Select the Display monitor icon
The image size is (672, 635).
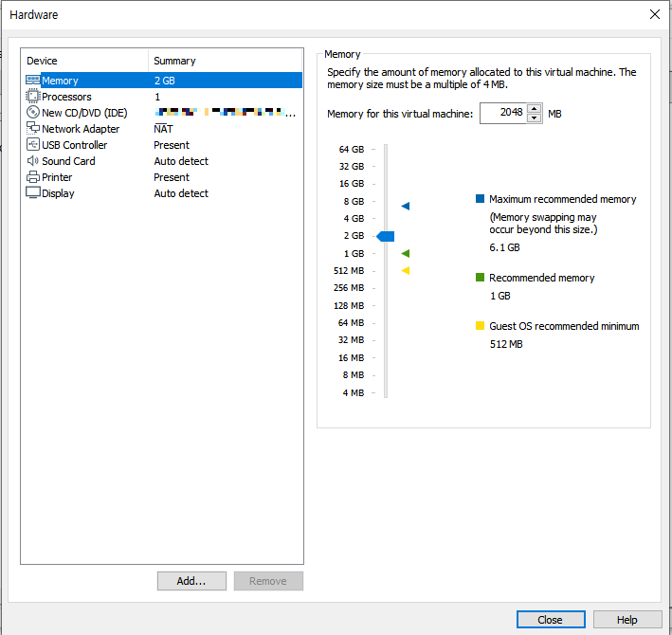[32, 192]
